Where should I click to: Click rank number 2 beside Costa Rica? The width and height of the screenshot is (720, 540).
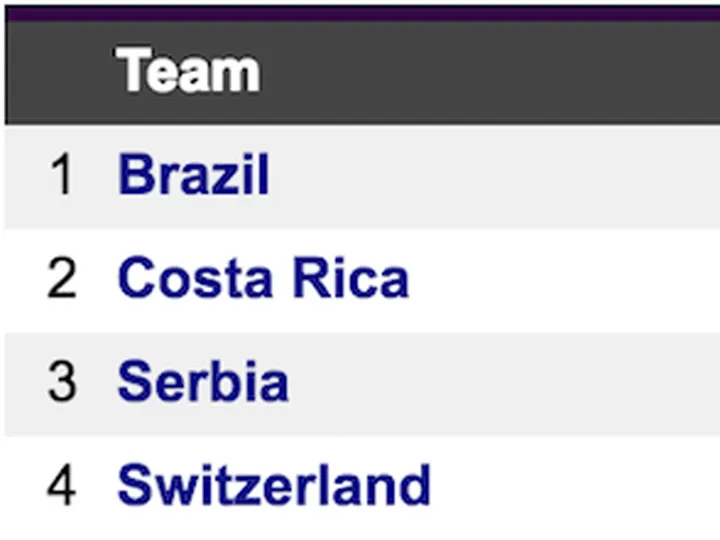pyautogui.click(x=62, y=280)
